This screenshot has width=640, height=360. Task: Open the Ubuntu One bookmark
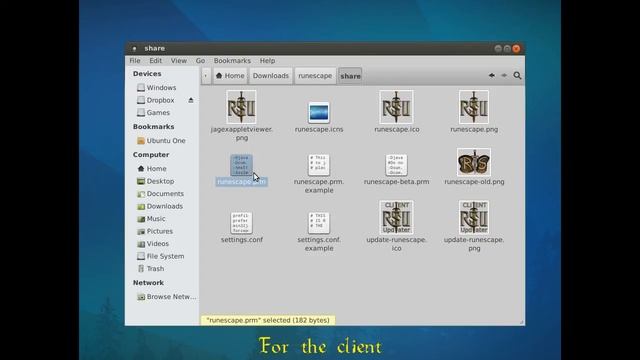(161, 141)
